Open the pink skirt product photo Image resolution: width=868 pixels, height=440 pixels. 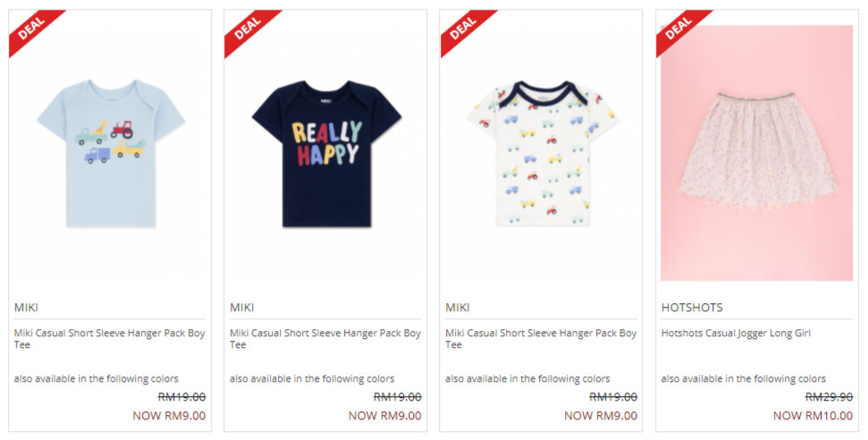757,153
